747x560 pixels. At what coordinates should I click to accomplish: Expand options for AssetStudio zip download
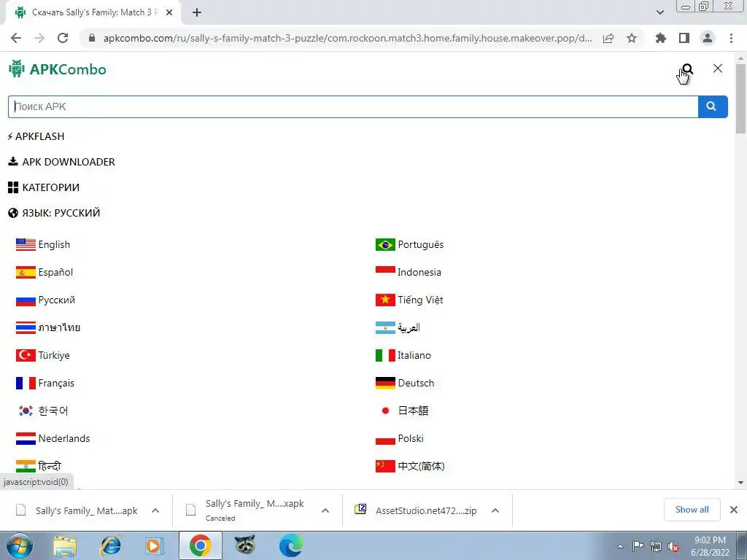pyautogui.click(x=495, y=510)
